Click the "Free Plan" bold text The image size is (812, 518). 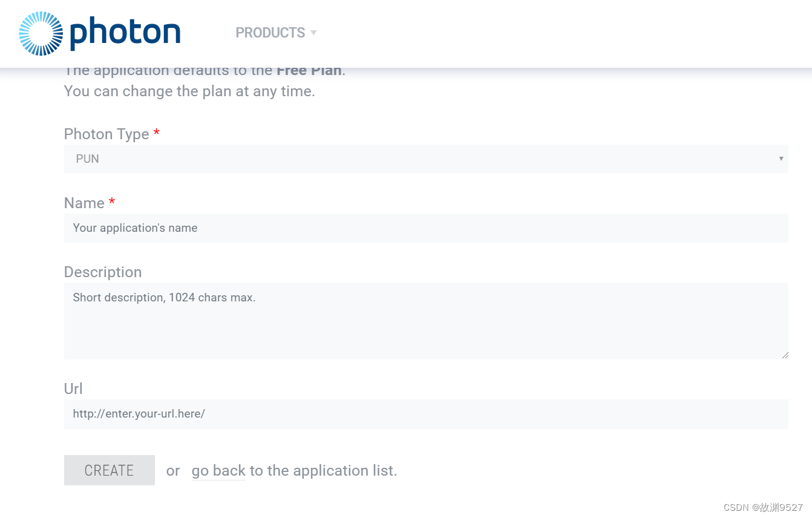[x=309, y=70]
